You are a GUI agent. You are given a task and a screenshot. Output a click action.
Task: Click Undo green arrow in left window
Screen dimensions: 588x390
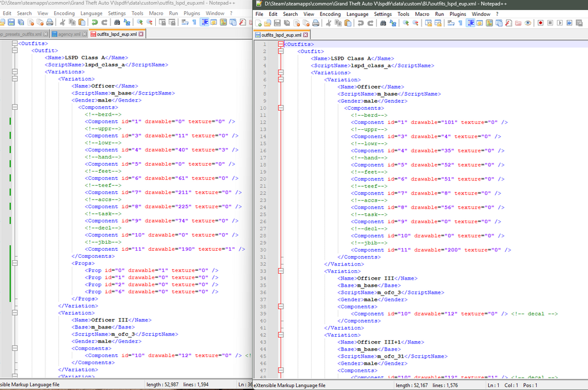tap(95, 22)
